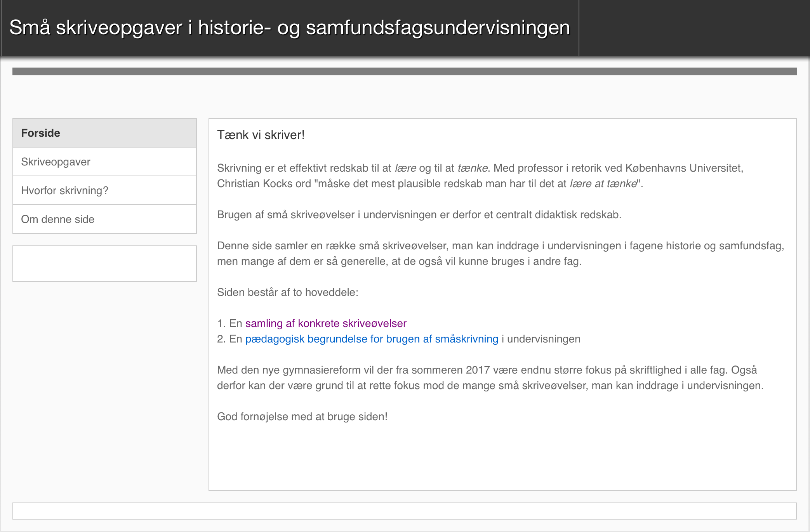810x532 pixels.
Task: Go to Om denne side page
Action: 104,219
